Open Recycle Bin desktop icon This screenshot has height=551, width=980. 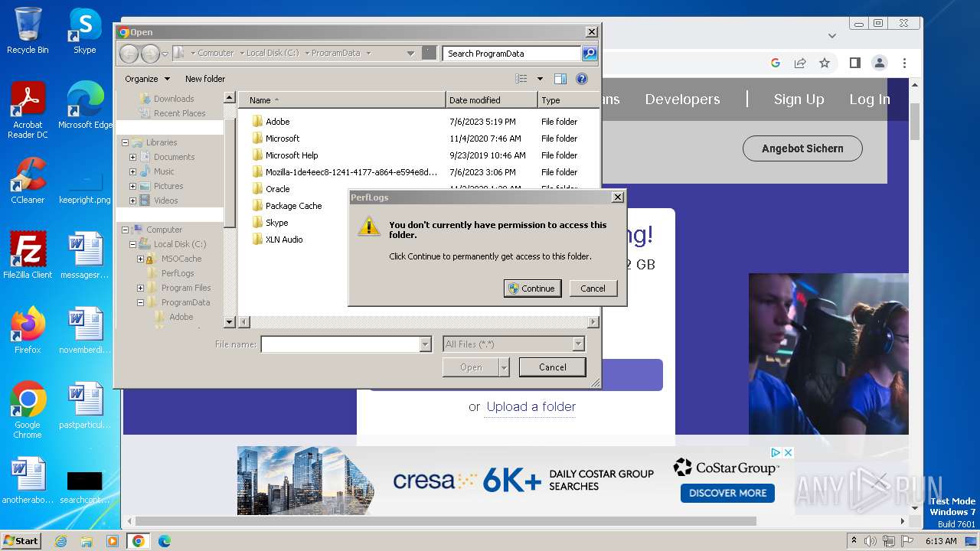(x=28, y=31)
